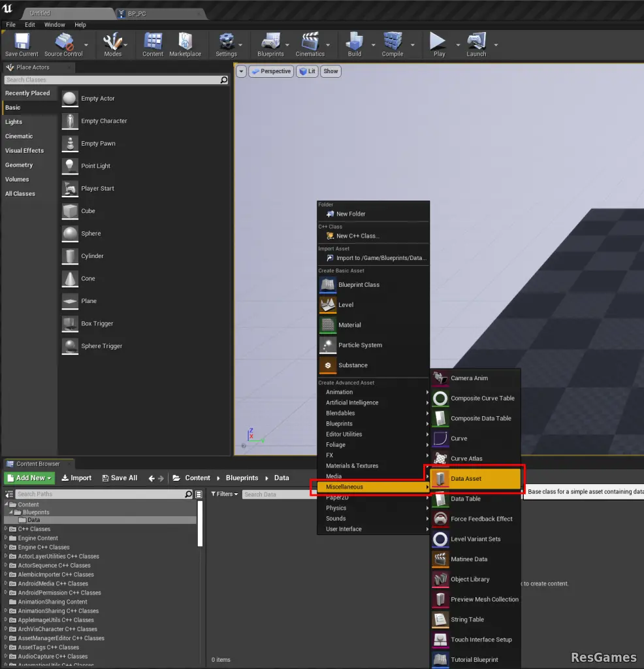The height and width of the screenshot is (669, 644).
Task: Select All Classes category
Action: click(20, 193)
